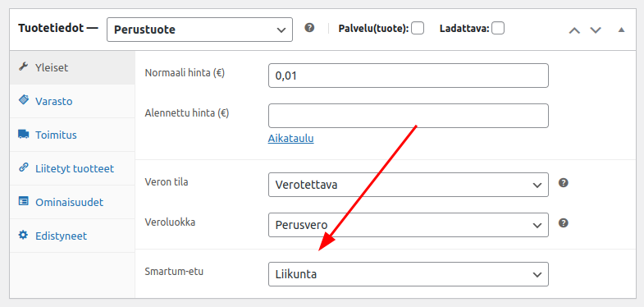The width and height of the screenshot is (644, 307).
Task: Click the Normaali hinta (€) label
Action: [x=185, y=73]
